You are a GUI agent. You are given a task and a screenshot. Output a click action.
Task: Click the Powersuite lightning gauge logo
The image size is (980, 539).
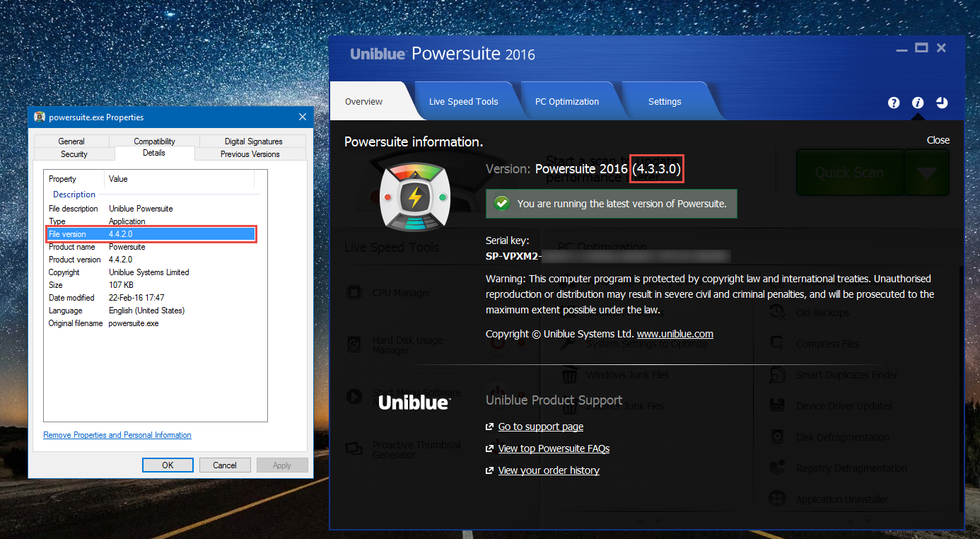416,197
